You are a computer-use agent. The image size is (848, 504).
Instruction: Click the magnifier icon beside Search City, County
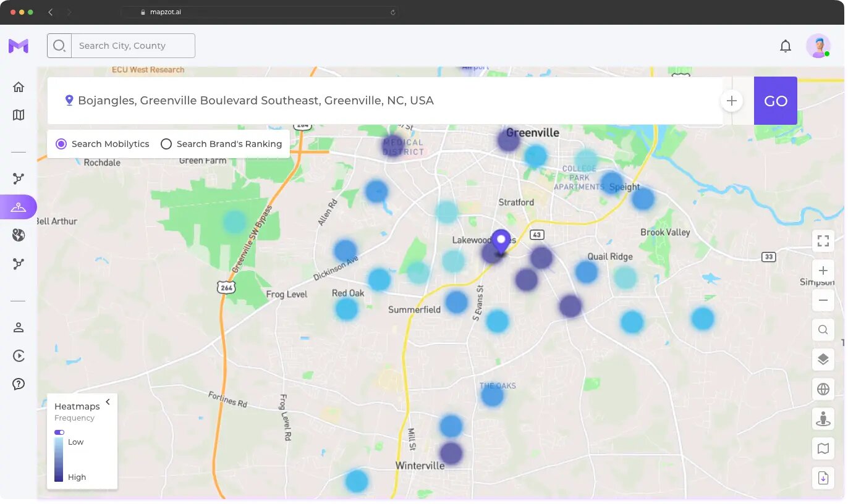point(59,46)
